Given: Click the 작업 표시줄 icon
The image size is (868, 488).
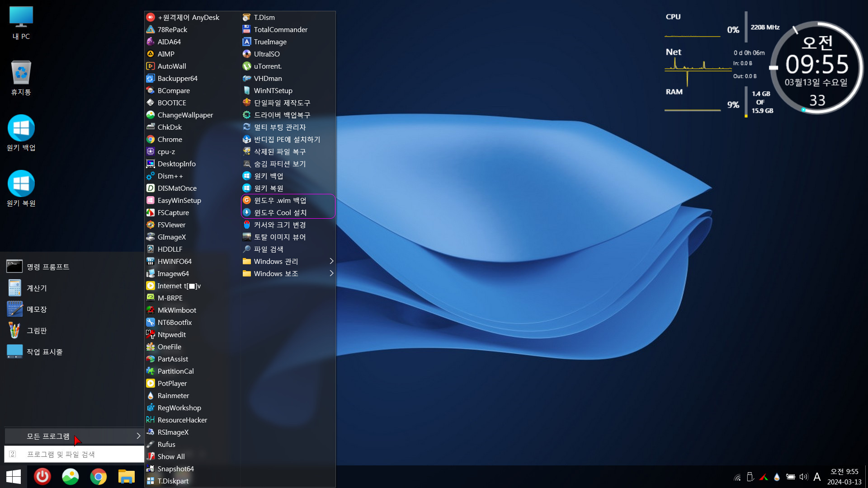Looking at the screenshot, I should point(14,352).
